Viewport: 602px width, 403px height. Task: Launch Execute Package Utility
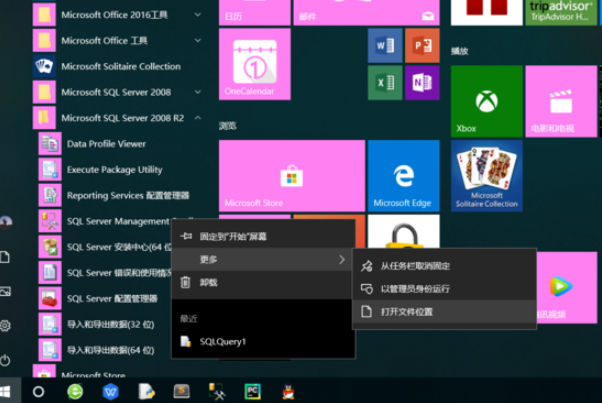coord(114,170)
